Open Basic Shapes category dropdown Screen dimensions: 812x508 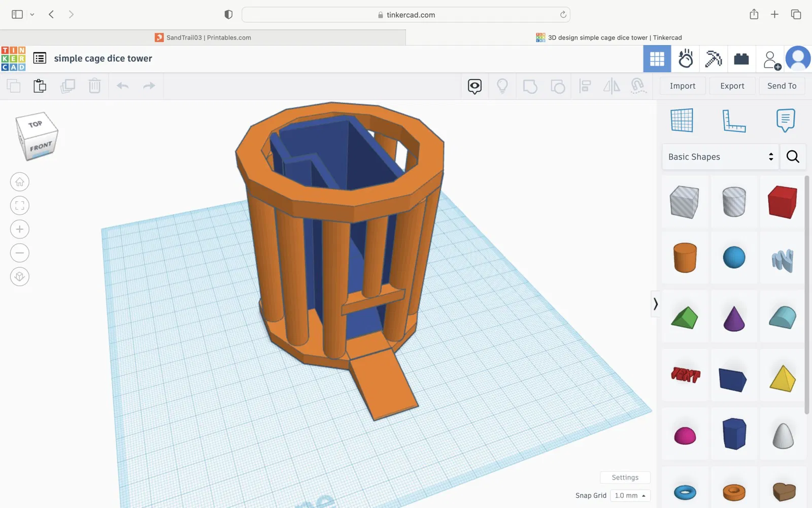click(x=720, y=157)
